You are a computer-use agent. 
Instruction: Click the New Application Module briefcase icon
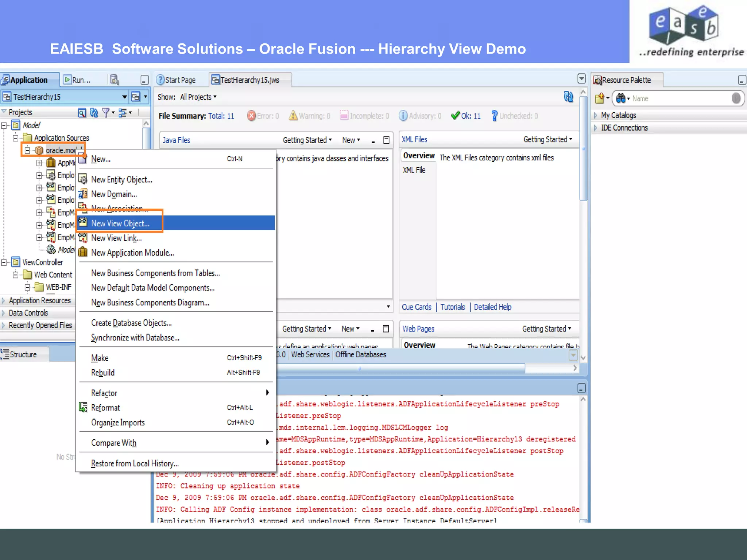(83, 252)
